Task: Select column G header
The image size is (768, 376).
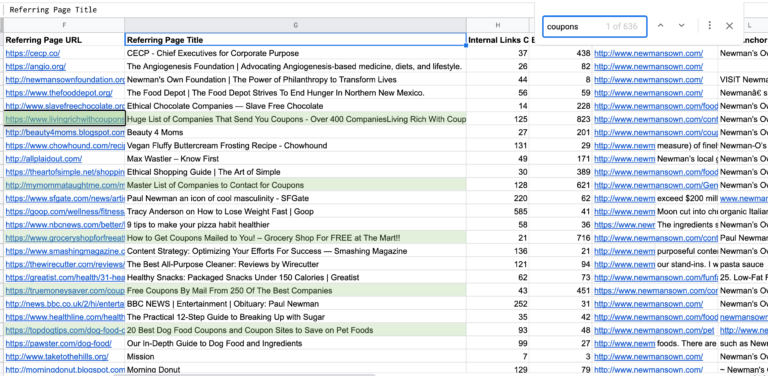Action: (295, 25)
